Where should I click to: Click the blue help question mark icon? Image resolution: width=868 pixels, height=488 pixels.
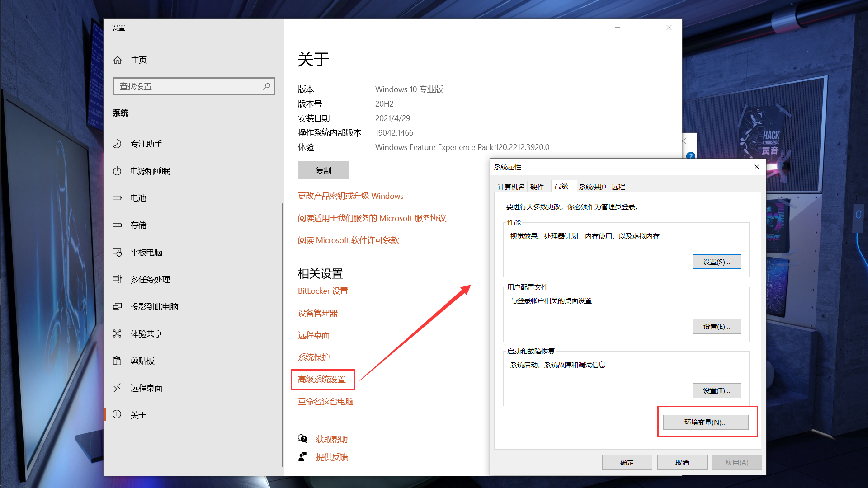coord(690,156)
